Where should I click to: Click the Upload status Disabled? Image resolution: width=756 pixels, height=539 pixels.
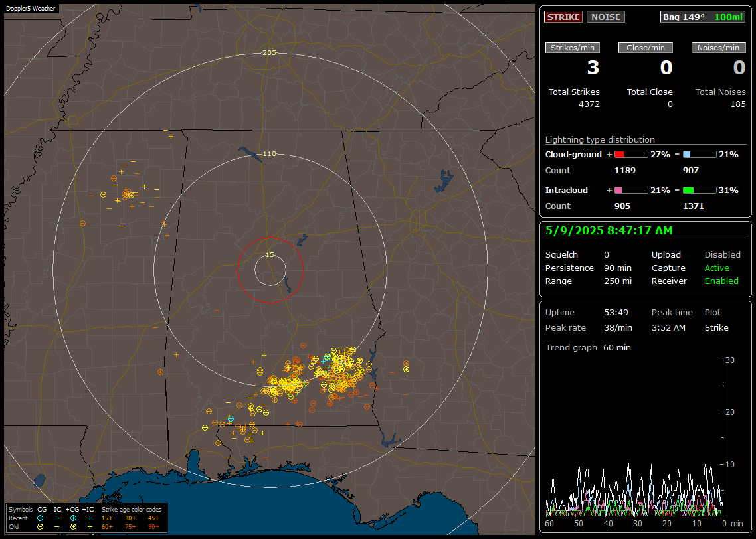722,255
